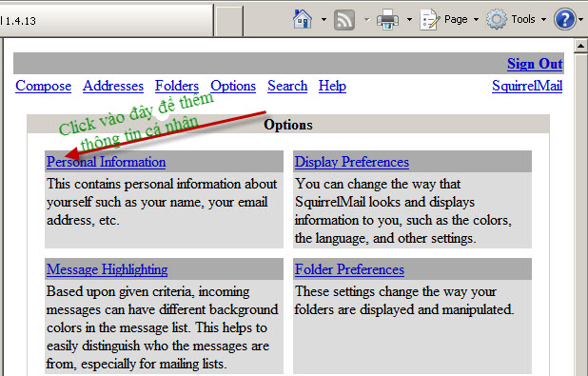
Task: Go to Addresses
Action: (113, 86)
